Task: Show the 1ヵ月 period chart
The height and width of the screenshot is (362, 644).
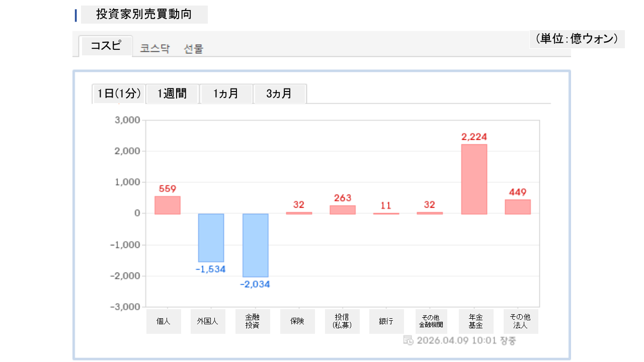Action: pos(226,94)
